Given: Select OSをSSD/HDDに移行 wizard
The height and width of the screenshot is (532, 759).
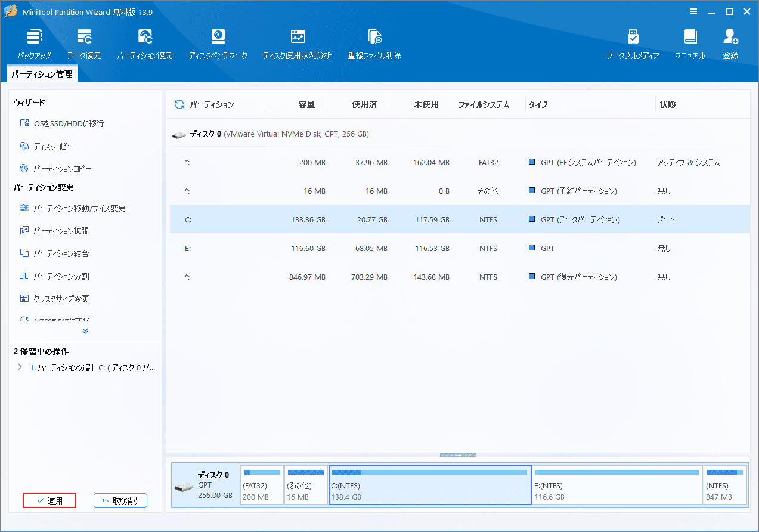Looking at the screenshot, I should tap(62, 123).
